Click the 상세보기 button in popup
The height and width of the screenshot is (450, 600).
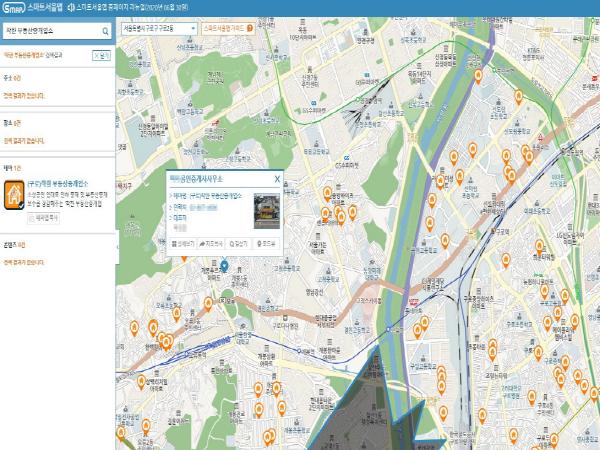click(x=185, y=243)
